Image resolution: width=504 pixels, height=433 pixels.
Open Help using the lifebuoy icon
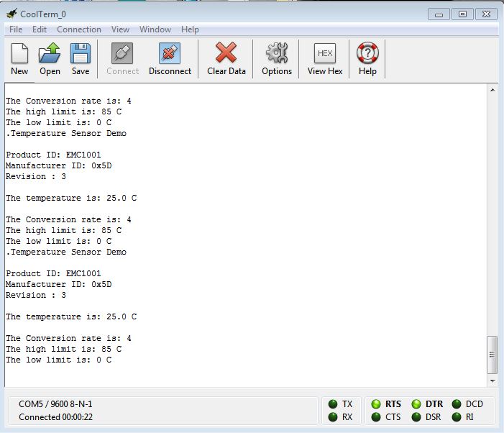(367, 54)
